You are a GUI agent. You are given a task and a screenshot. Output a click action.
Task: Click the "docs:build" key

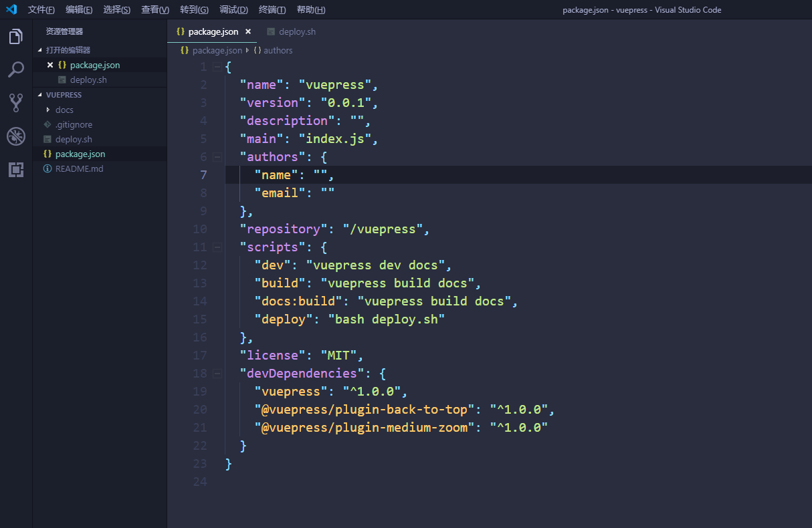coord(298,301)
